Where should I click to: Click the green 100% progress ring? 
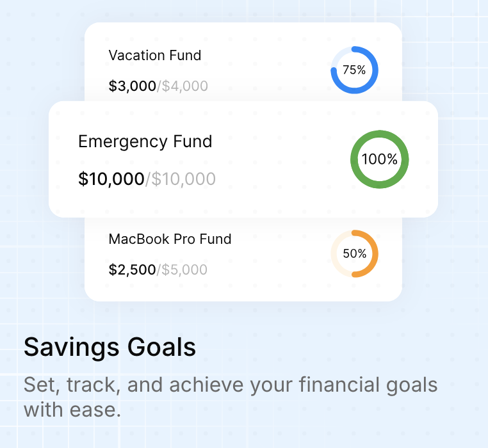[379, 159]
